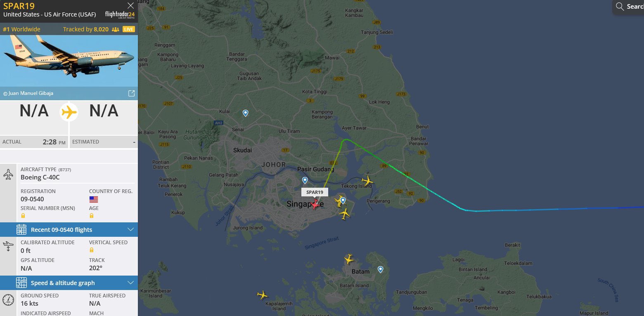Click the yellow plane near Tekong Island
The height and width of the screenshot is (316, 644).
(367, 181)
